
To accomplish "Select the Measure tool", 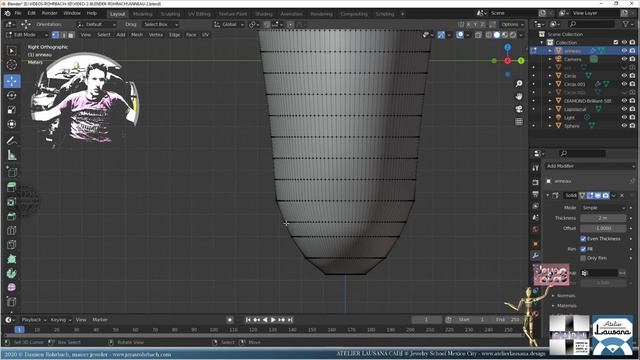I will [x=12, y=155].
